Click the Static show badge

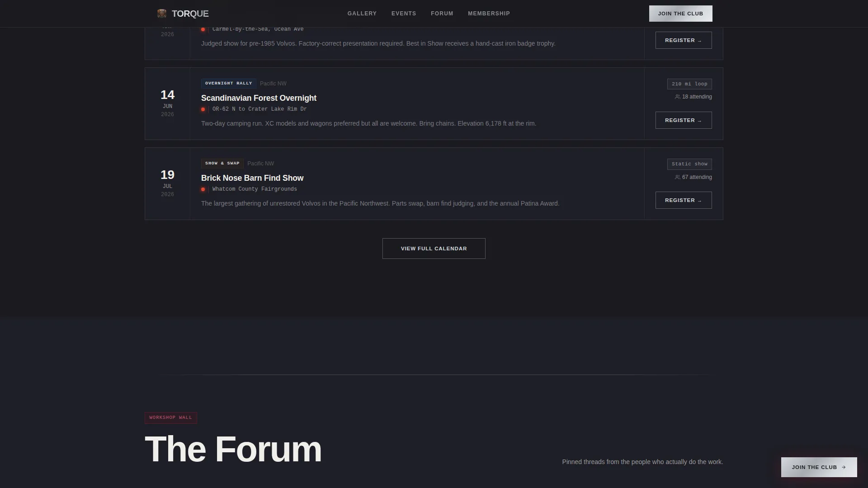(689, 164)
